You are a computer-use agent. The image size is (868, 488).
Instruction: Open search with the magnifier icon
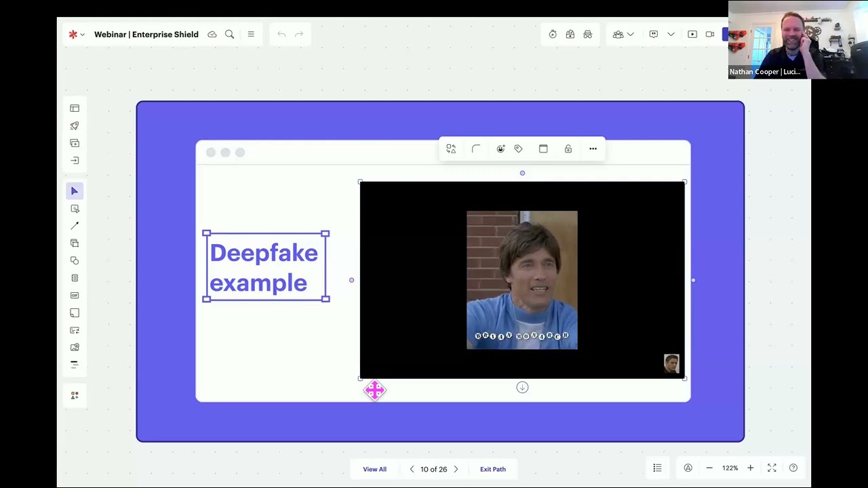point(230,35)
